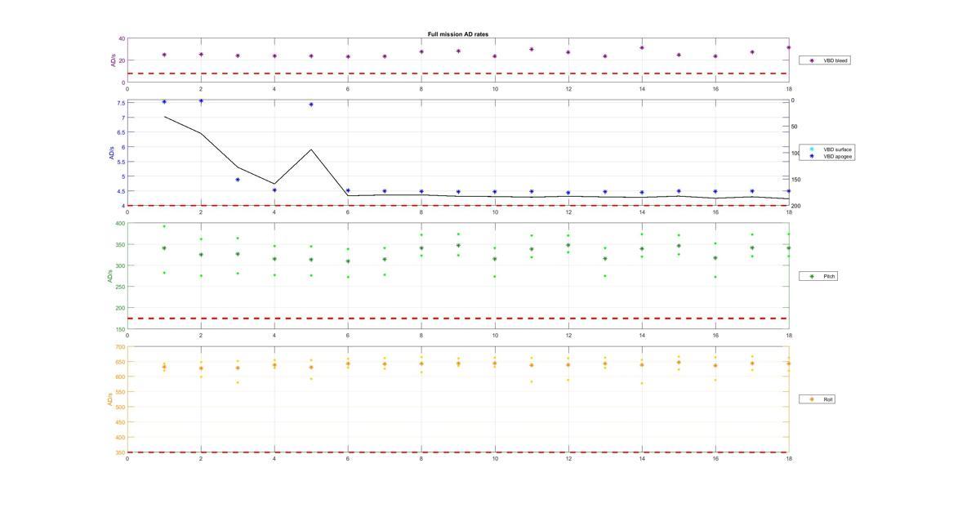Click the red dashed threshold line in Pitch plot
The width and height of the screenshot is (980, 508).
[x=458, y=319]
